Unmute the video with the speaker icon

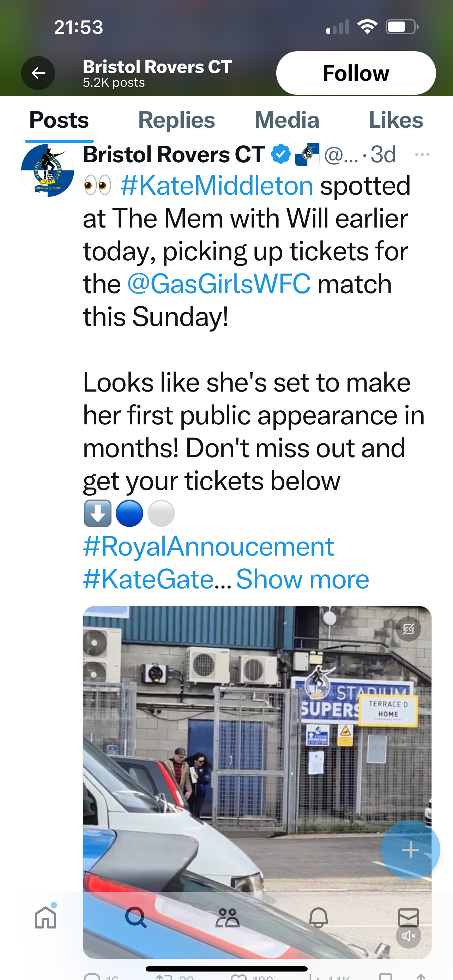point(408,936)
